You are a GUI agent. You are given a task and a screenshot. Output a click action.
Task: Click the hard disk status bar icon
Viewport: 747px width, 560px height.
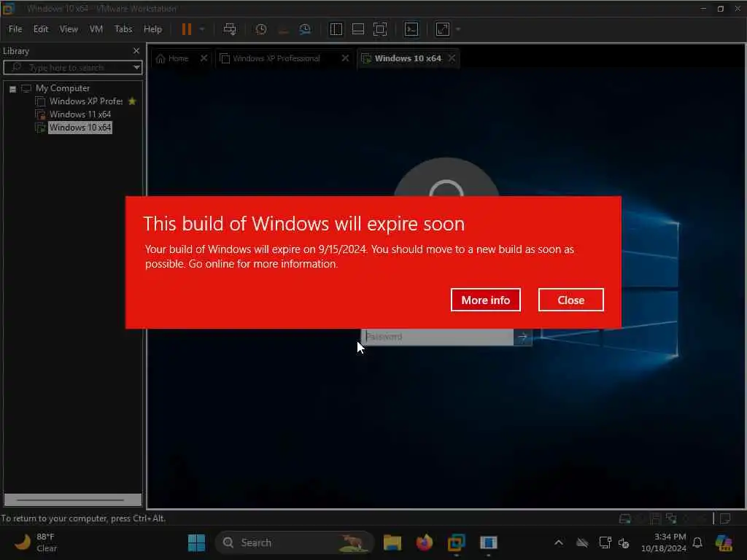tap(625, 518)
